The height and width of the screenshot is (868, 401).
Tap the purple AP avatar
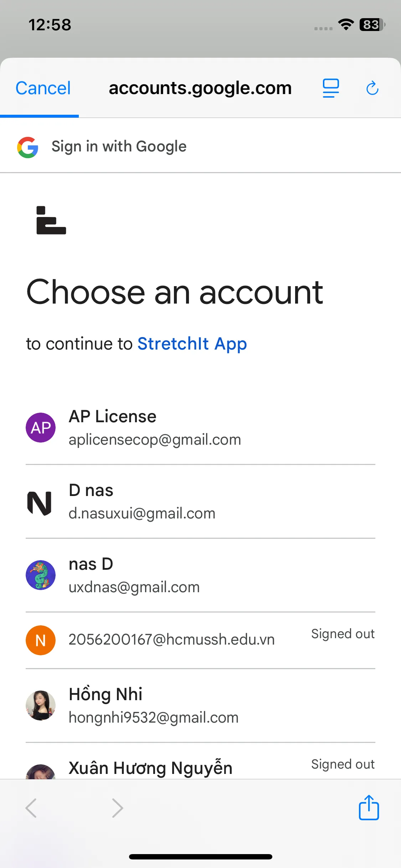point(41,428)
